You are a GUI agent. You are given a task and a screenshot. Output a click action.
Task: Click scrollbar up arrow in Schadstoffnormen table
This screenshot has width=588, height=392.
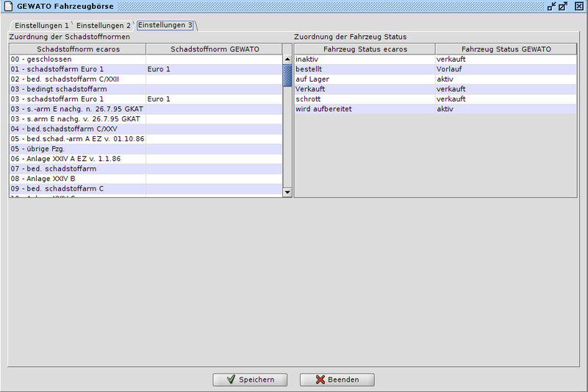click(287, 59)
